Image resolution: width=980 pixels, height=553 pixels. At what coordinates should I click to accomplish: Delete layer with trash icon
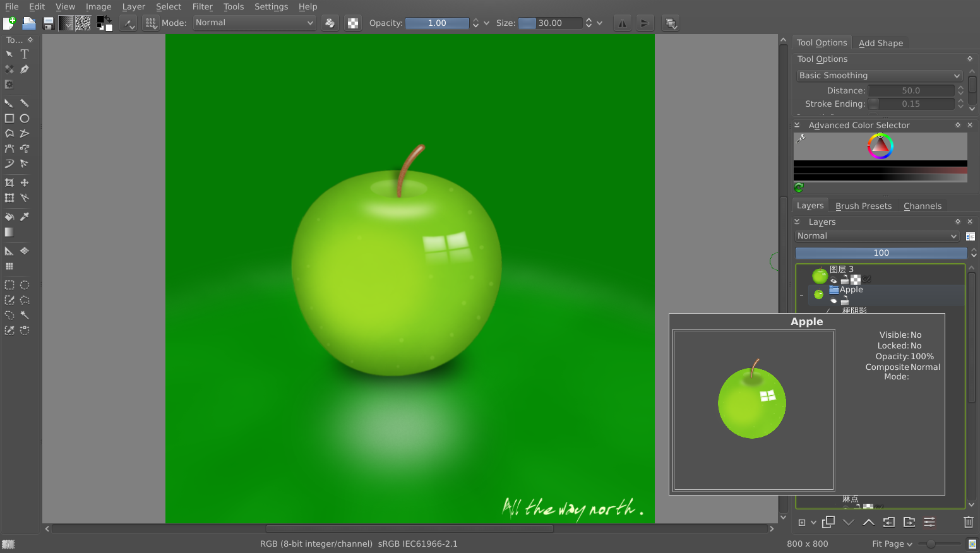pyautogui.click(x=968, y=522)
